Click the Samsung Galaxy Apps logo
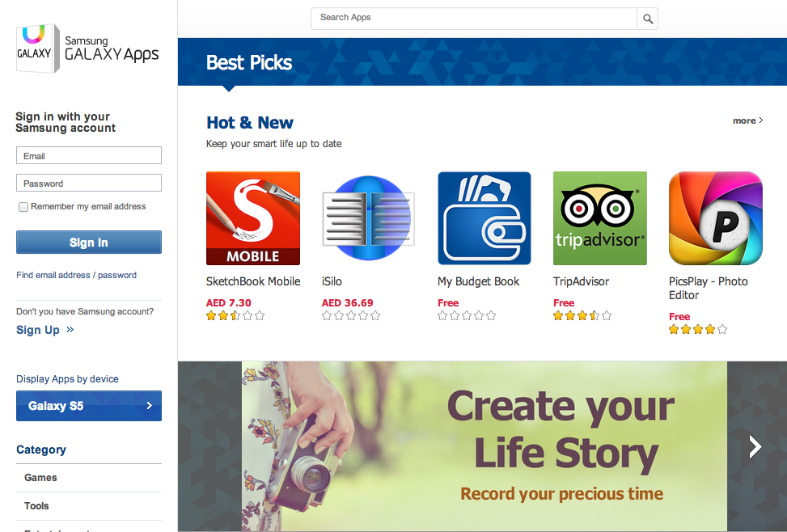787x532 pixels. click(87, 49)
